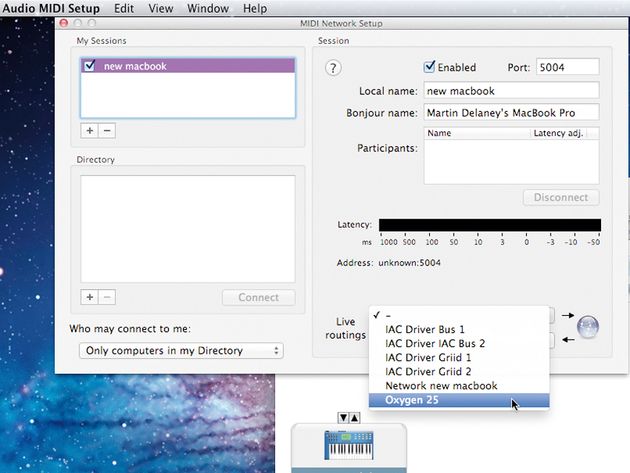Remove selected session with minus under My Sessions

tap(107, 131)
